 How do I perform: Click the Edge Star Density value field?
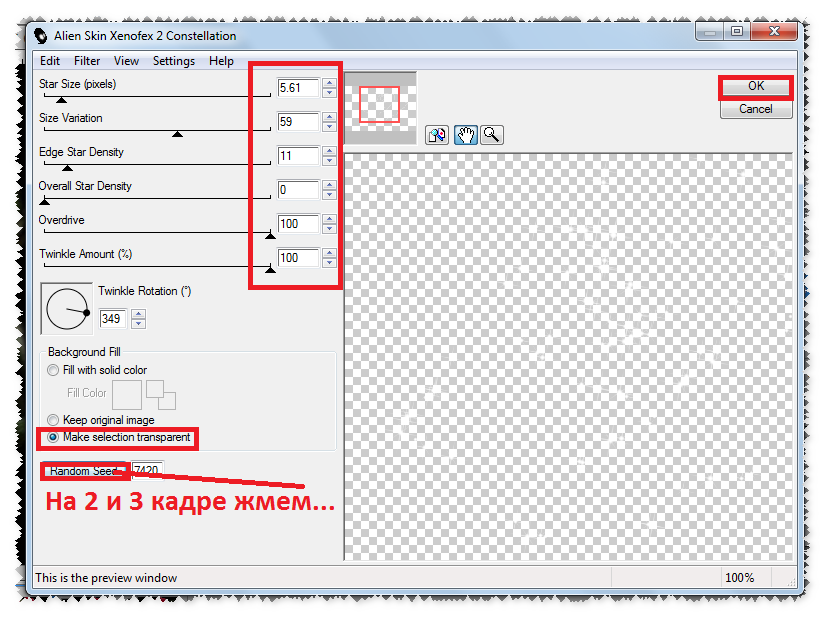tap(298, 156)
